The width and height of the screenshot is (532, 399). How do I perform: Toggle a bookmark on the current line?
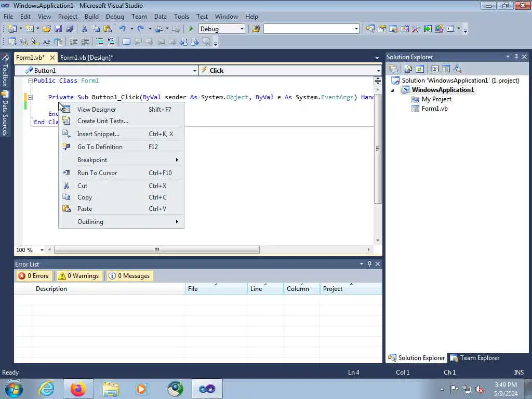126,42
